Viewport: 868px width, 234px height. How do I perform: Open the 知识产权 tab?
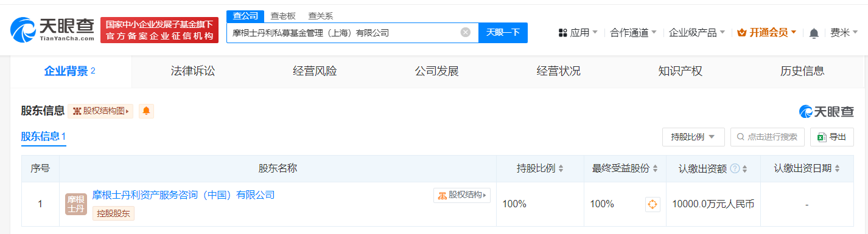click(680, 71)
